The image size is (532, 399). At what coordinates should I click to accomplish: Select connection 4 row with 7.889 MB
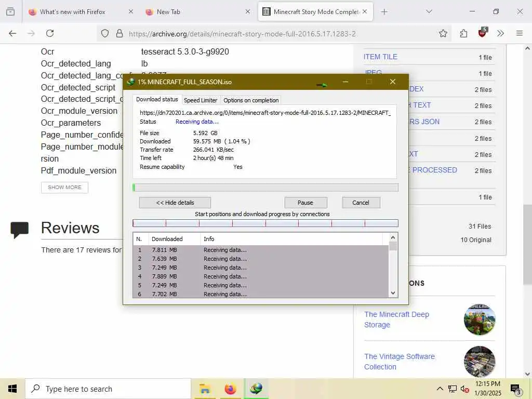261,276
